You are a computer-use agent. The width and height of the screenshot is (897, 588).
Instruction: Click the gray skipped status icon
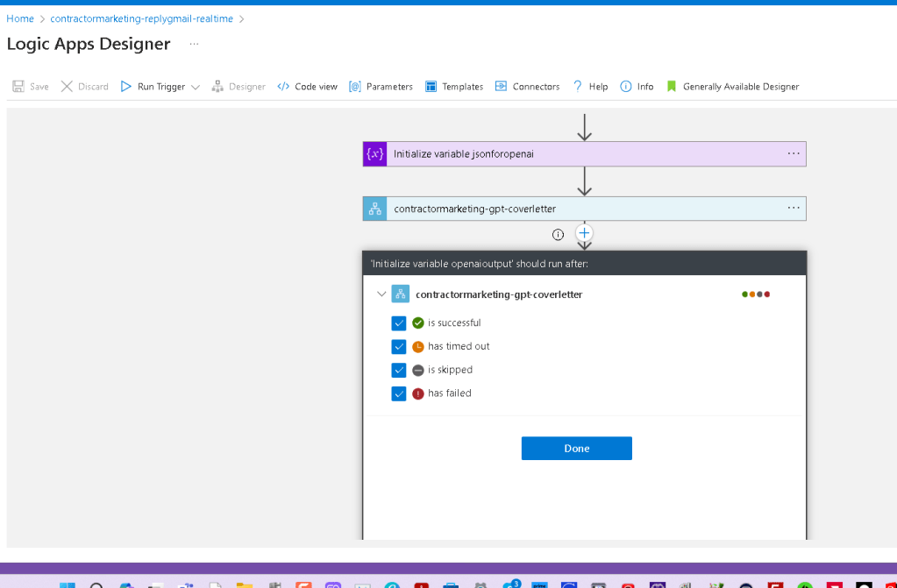(x=418, y=370)
